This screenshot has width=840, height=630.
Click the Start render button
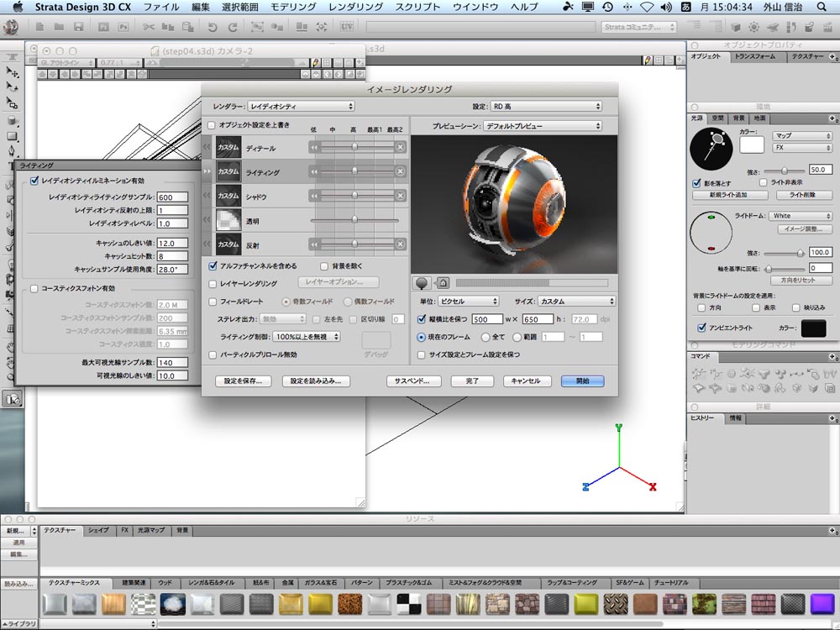click(x=582, y=381)
